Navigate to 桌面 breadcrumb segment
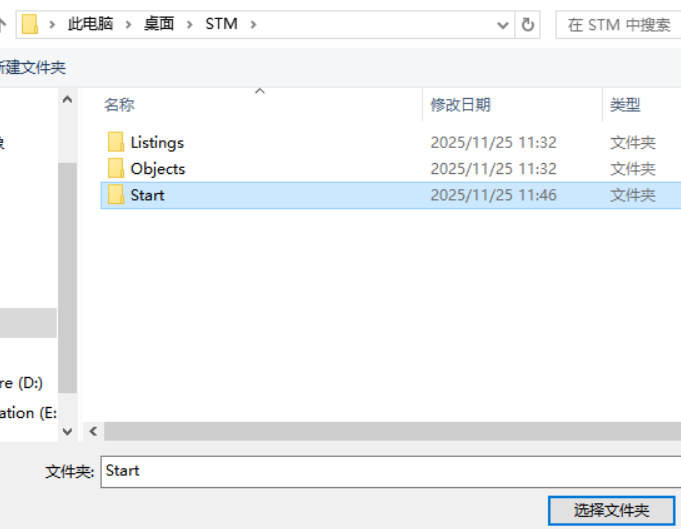 click(x=159, y=24)
